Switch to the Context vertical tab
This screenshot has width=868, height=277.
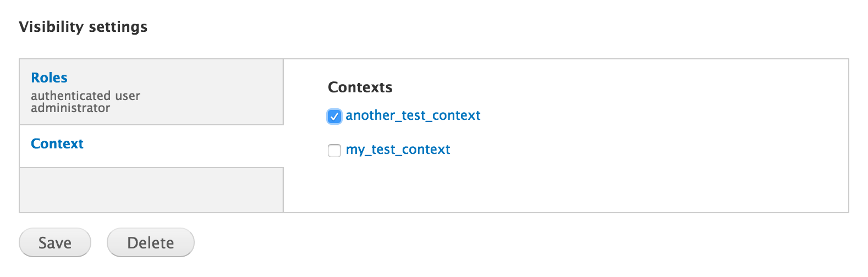tap(151, 146)
